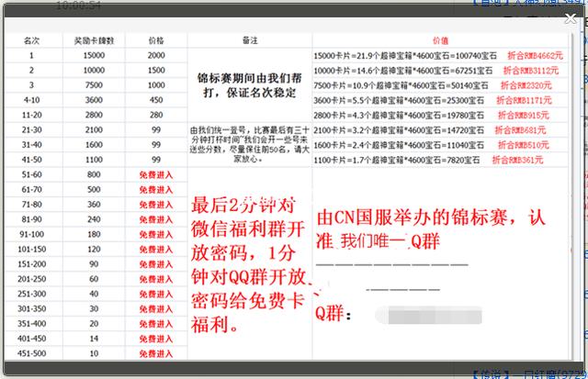Click the red 价值 column header
Screen dimensions: 588x379
click(441, 40)
